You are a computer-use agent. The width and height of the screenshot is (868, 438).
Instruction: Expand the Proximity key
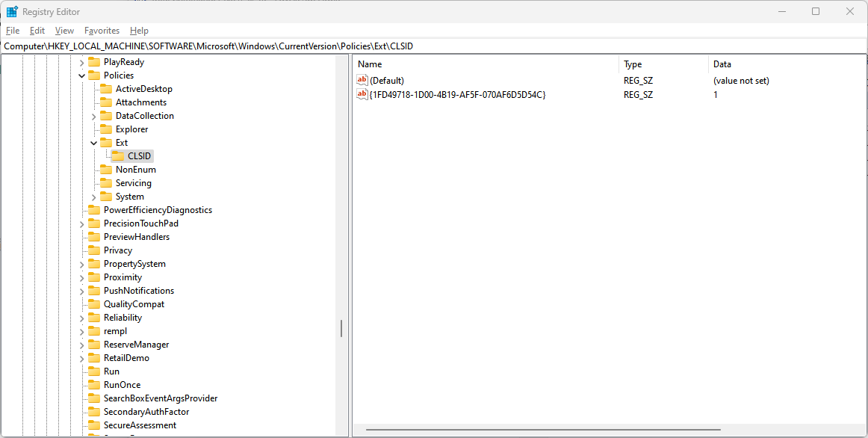point(82,278)
